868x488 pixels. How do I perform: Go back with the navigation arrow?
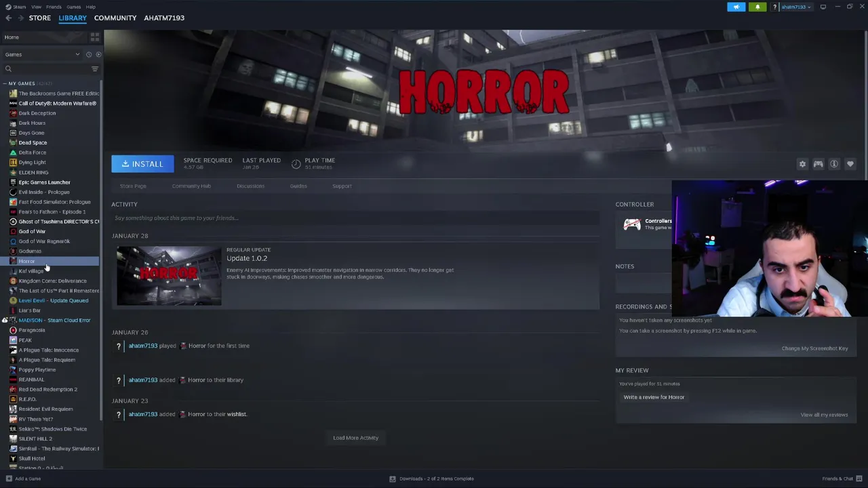(8, 18)
